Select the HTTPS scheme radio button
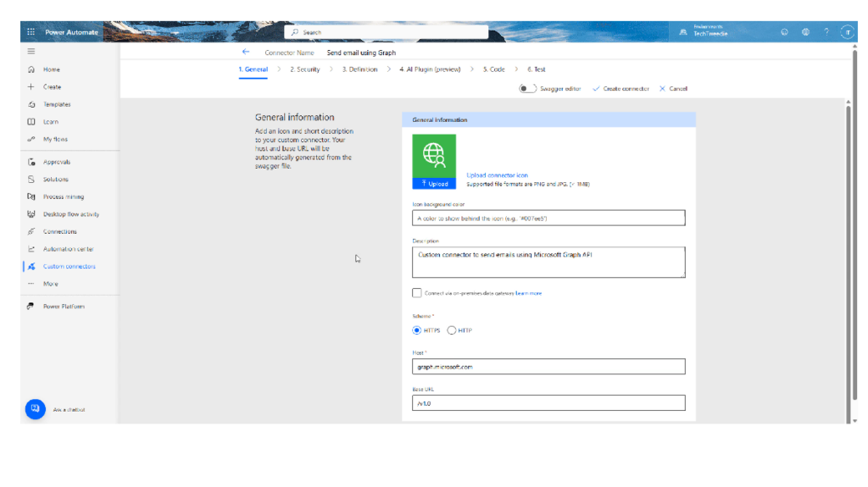This screenshot has height=487, width=868. (417, 330)
